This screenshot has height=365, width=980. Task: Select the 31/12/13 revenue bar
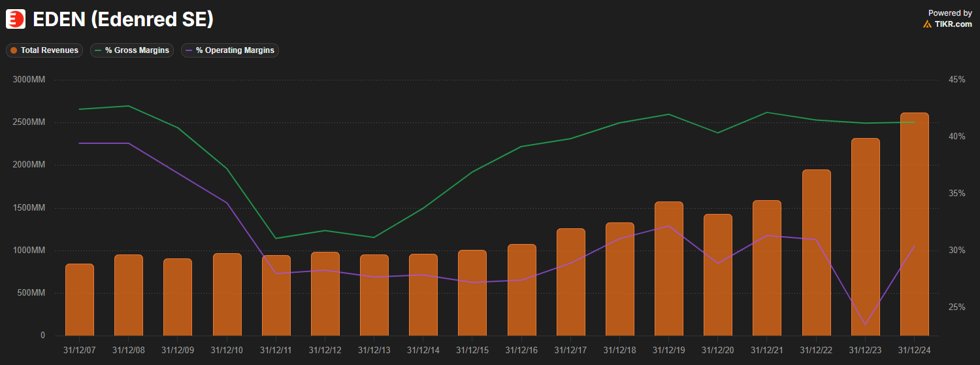(374, 295)
